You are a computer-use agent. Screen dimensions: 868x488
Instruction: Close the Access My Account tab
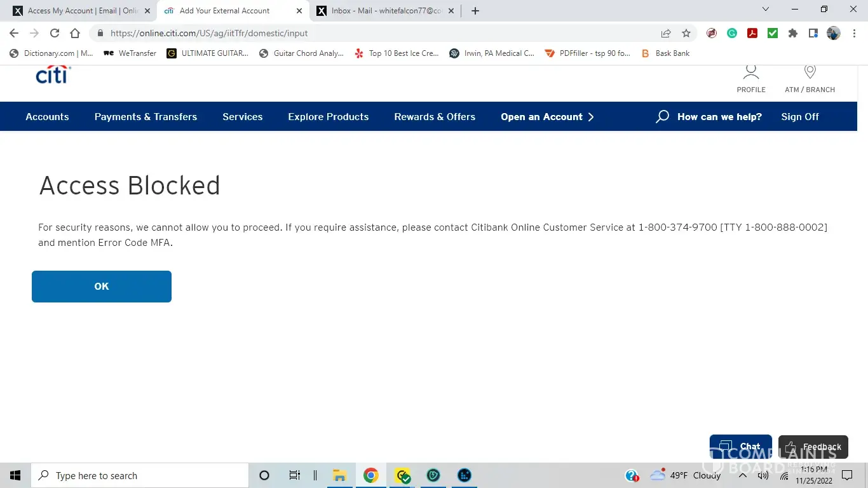coord(147,11)
